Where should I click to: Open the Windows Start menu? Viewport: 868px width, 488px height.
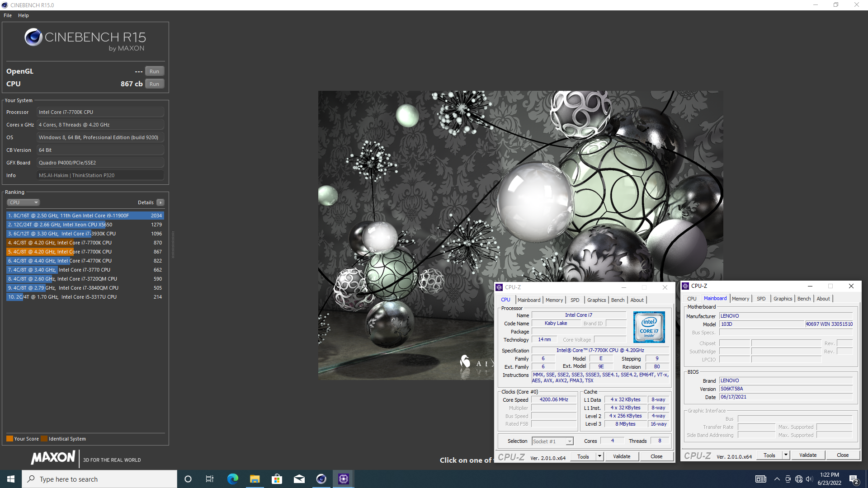pyautogui.click(x=11, y=479)
